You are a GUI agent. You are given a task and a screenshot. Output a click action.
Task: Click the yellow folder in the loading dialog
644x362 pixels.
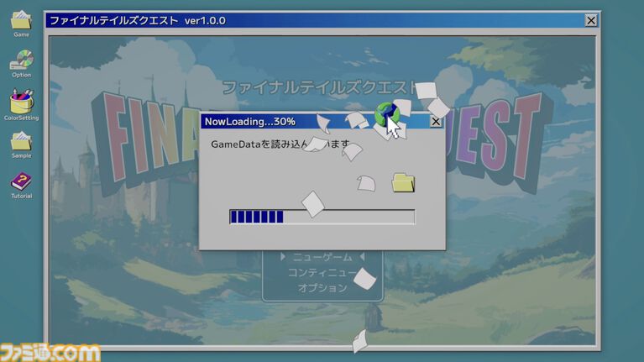coord(403,183)
